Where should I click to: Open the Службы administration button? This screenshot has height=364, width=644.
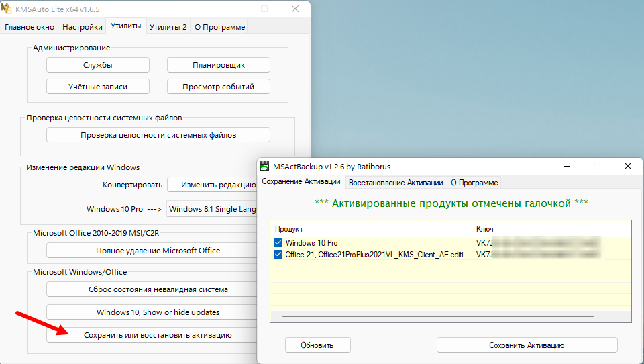tap(98, 65)
